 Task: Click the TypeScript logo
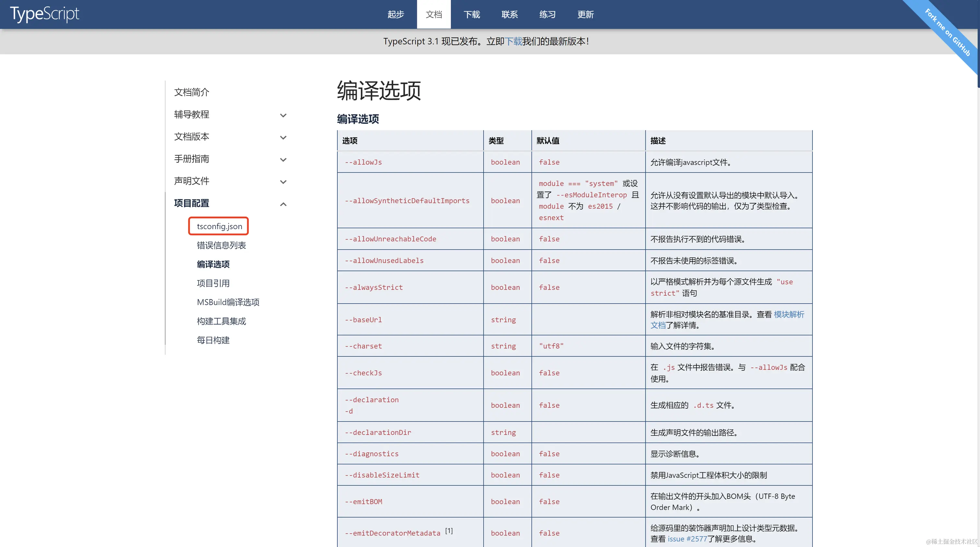point(44,14)
